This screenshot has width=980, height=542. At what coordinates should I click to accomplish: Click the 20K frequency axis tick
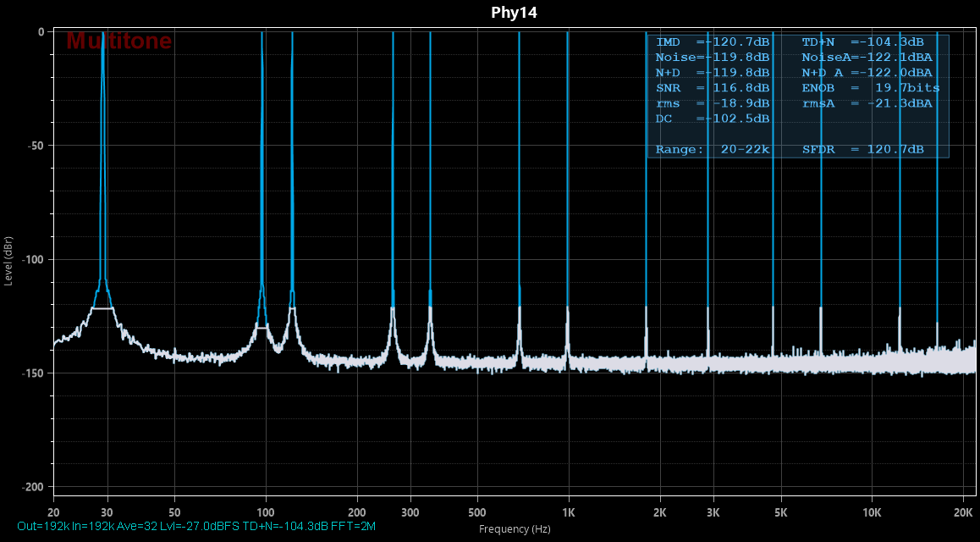(x=963, y=512)
